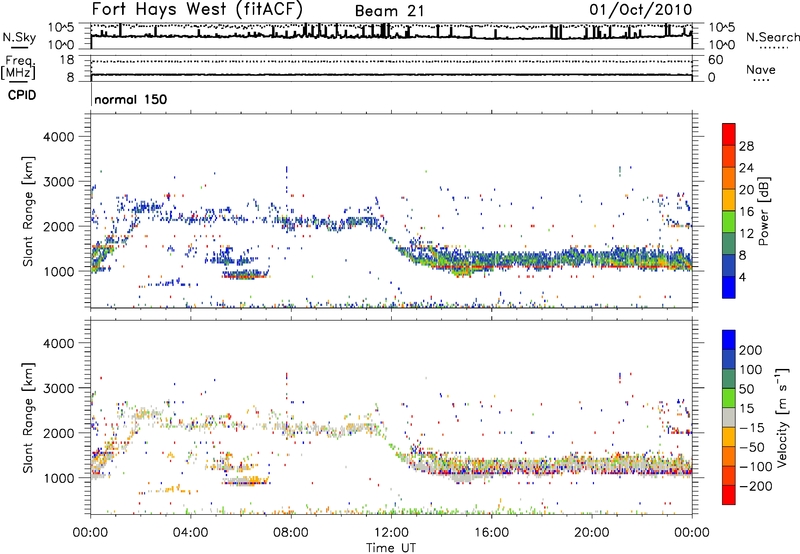Image resolution: width=800 pixels, height=554 pixels.
Task: Click the blue top of Velocity colorbar
Action: tap(729, 340)
